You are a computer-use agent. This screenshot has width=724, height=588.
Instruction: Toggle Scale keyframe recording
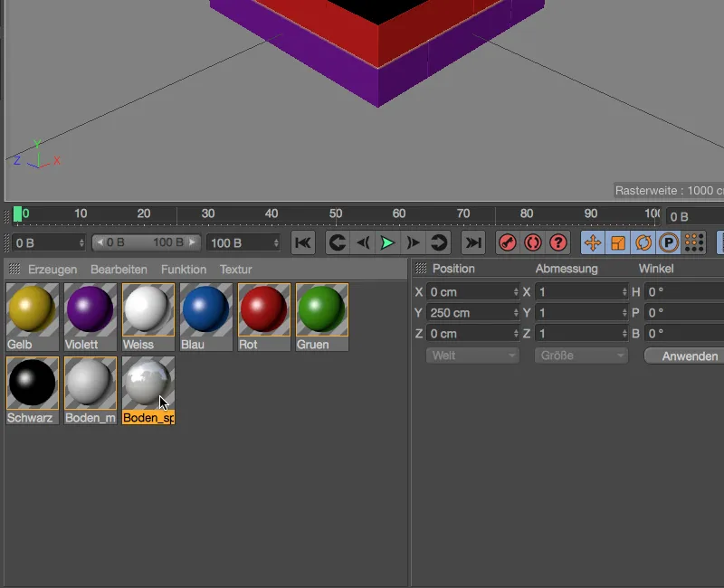[618, 242]
